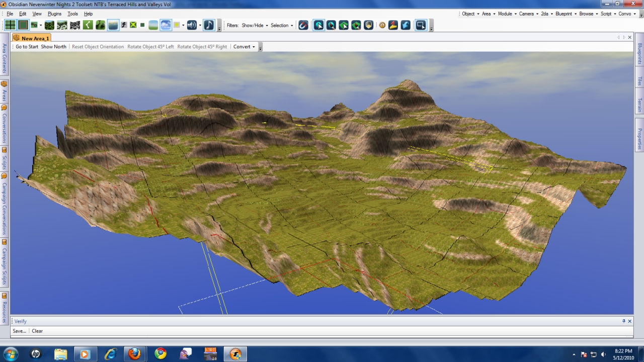Launch Firefox from the Windows taskbar
Screen dimensions: 644x362
click(x=134, y=354)
